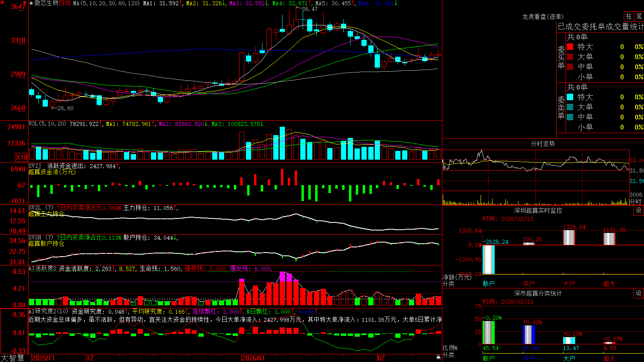This screenshot has width=644, height=362.
Task: Click the lock icon at the bottom of the chart
Action: click(x=439, y=357)
